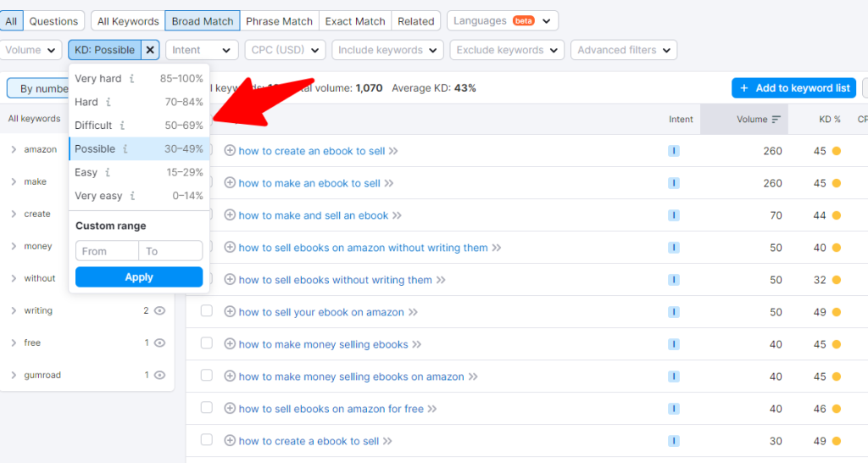Viewport: 868px width, 463px height.
Task: Click Apply in custom range
Action: 139,277
